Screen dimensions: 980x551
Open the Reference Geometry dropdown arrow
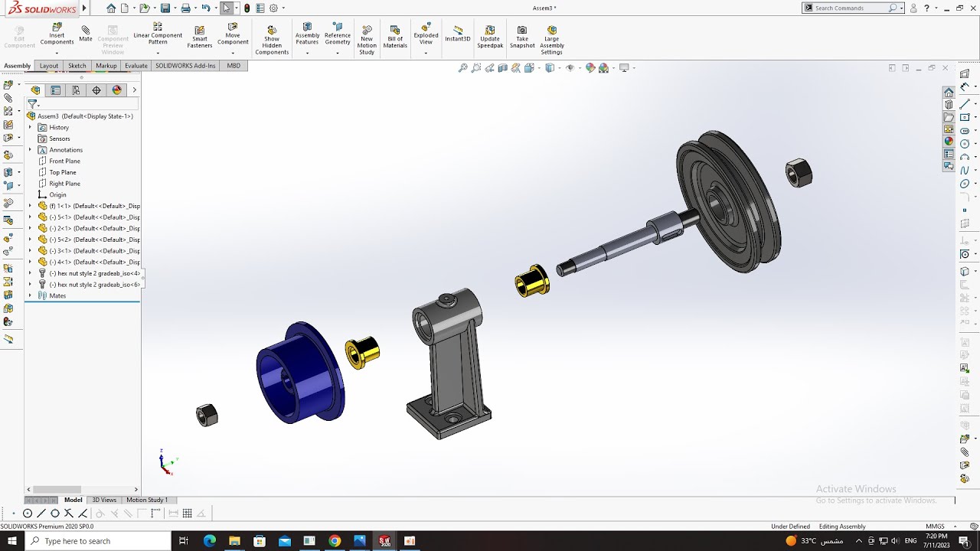[x=337, y=53]
